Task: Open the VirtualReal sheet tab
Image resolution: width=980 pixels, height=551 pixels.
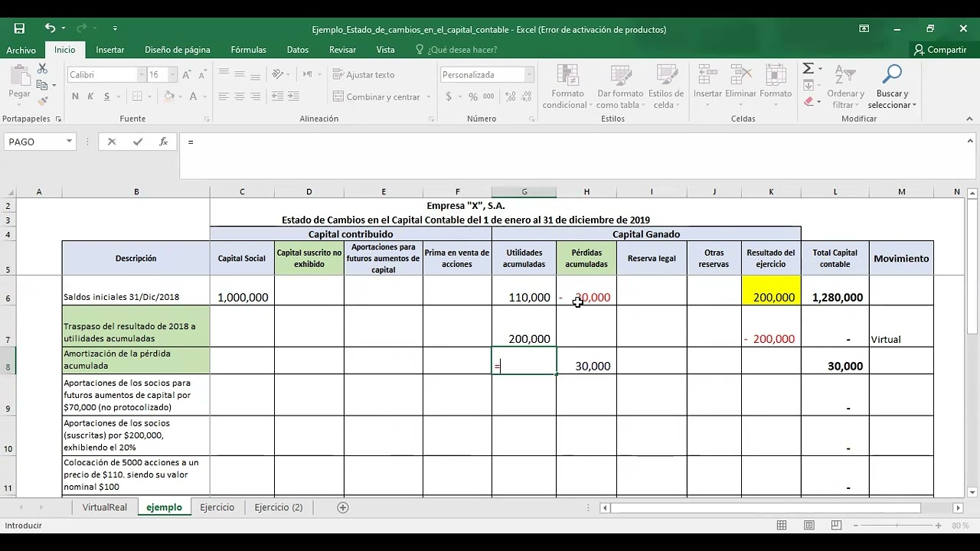Action: coord(105,507)
